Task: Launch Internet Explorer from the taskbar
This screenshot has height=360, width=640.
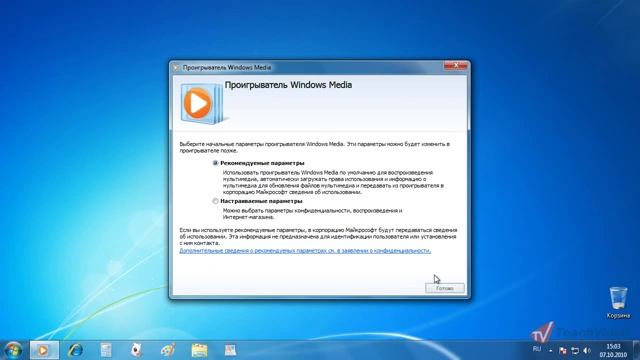Action: [x=76, y=350]
